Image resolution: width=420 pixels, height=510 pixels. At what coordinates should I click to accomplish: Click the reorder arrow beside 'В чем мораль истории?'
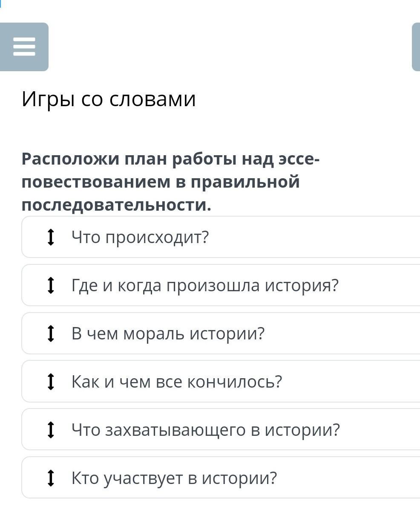pos(50,333)
